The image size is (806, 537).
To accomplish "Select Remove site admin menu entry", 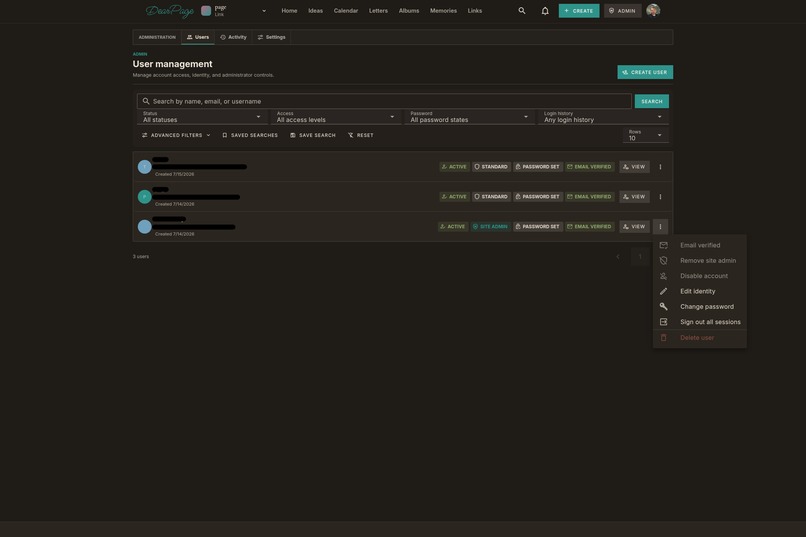I will pos(700,261).
